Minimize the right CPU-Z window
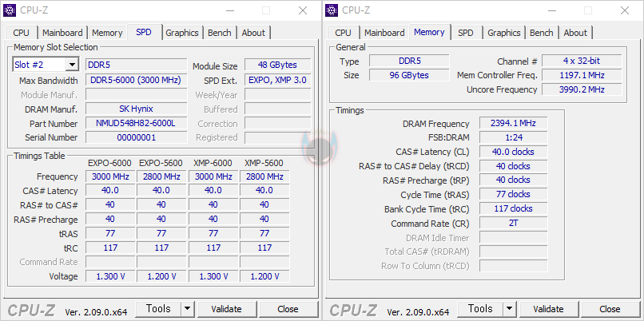644x321 pixels. [551, 10]
